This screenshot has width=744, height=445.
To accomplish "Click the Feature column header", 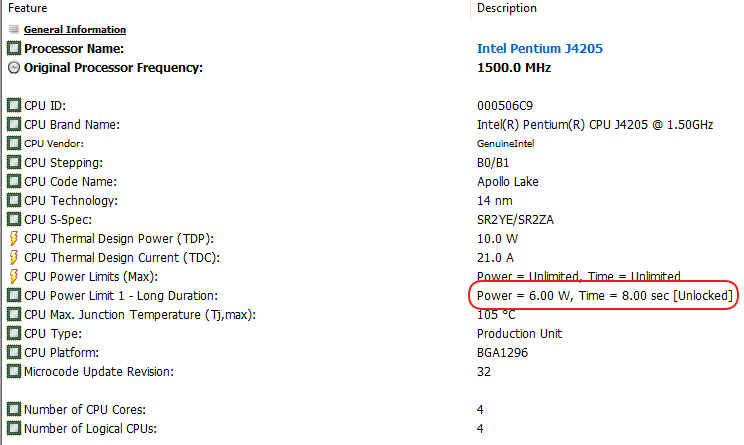I will click(x=28, y=8).
